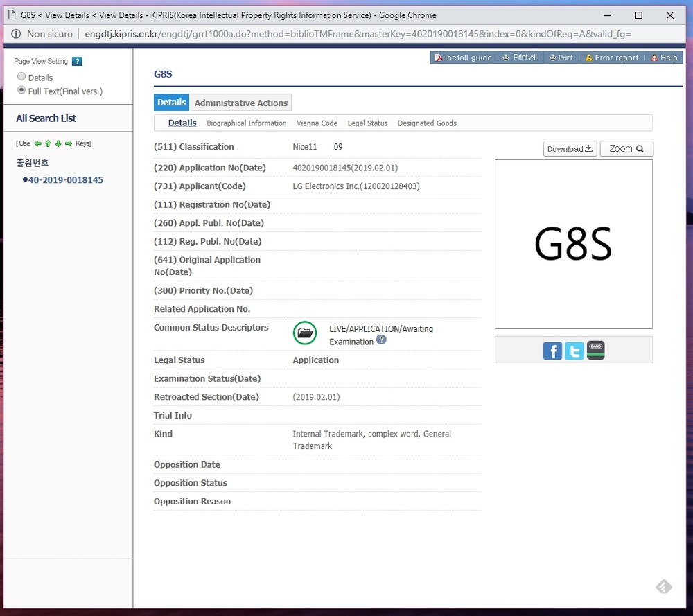Click the Zoom button above the image
The image size is (693, 616).
tap(626, 149)
